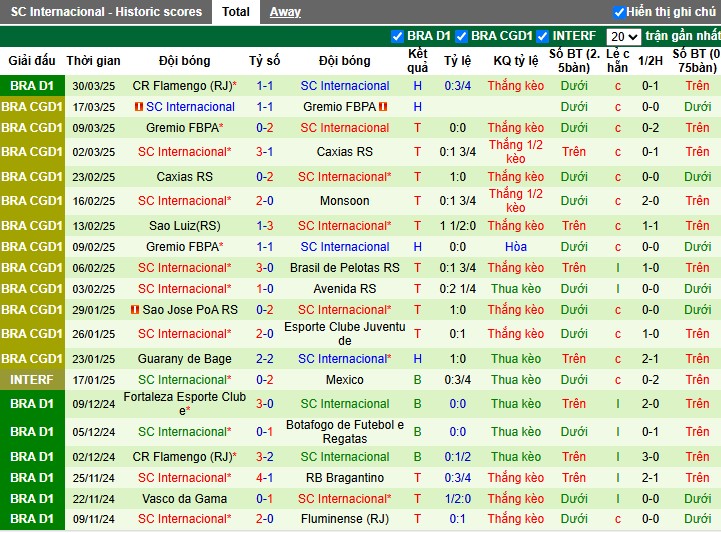Open the 0-1 score against Botafogo

tap(264, 432)
